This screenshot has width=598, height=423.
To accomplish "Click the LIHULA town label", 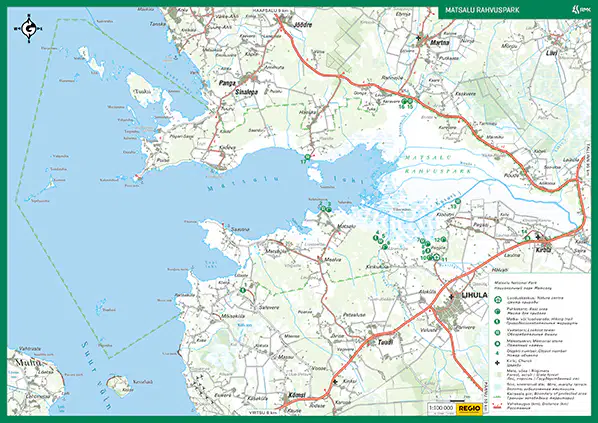I will click(x=474, y=295).
